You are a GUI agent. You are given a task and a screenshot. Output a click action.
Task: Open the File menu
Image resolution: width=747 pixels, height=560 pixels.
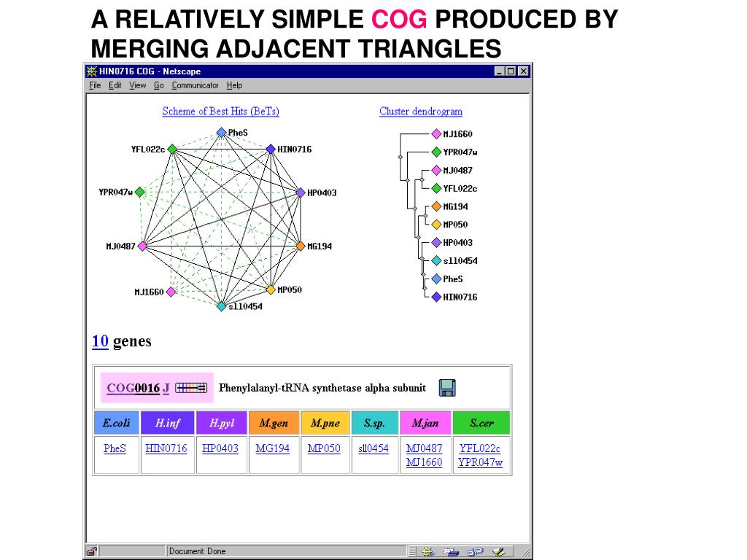[96, 85]
